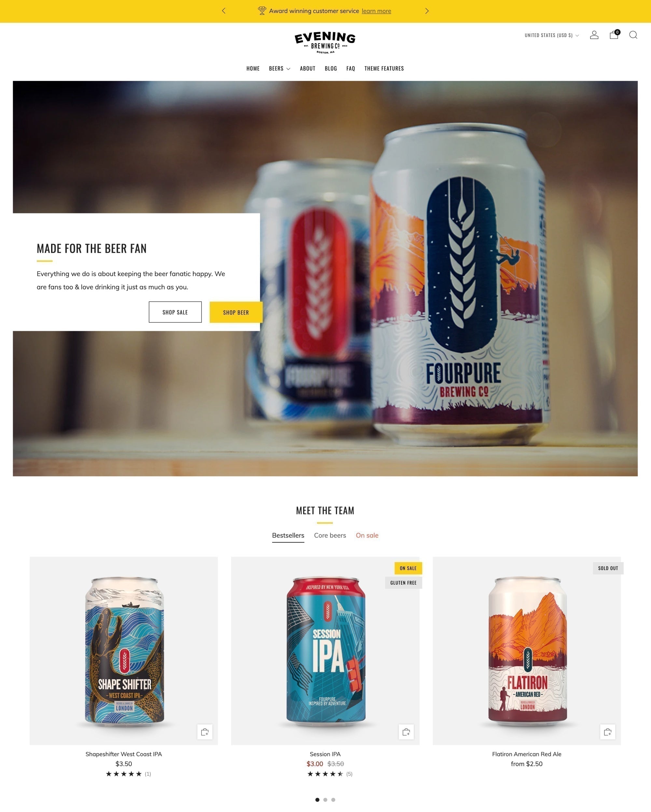Select the Bestsellers tab
The image size is (651, 812).
pyautogui.click(x=288, y=535)
